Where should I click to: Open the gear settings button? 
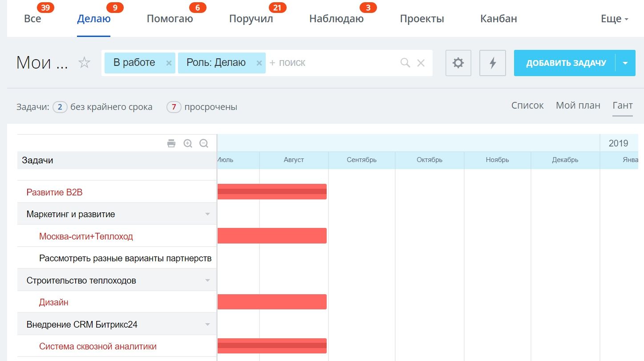458,63
